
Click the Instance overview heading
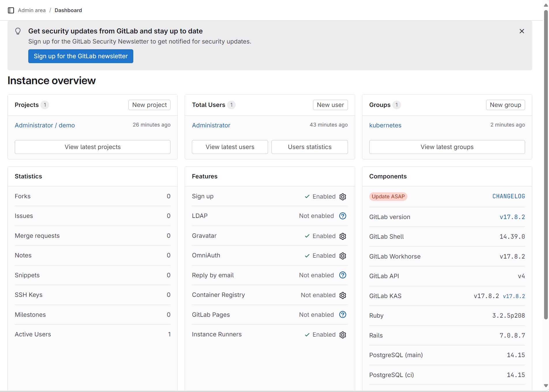click(x=52, y=81)
